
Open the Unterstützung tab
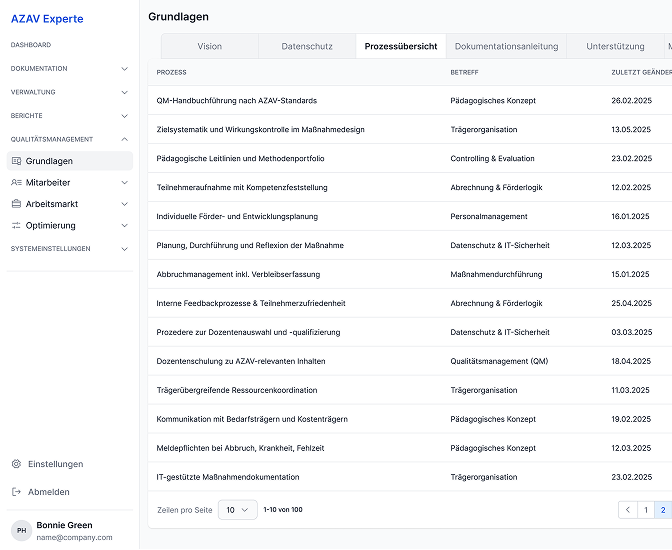point(615,46)
